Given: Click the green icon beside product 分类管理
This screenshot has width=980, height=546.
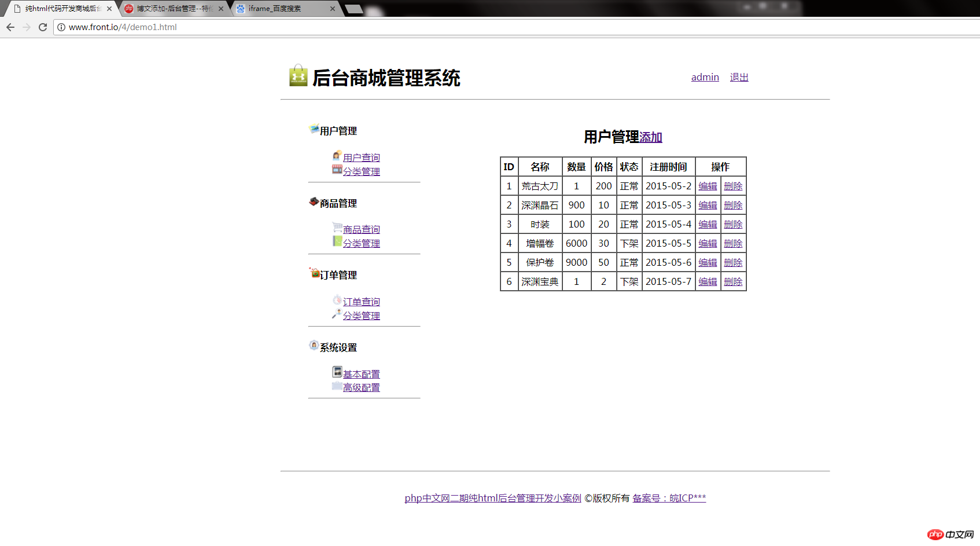Looking at the screenshot, I should (337, 241).
